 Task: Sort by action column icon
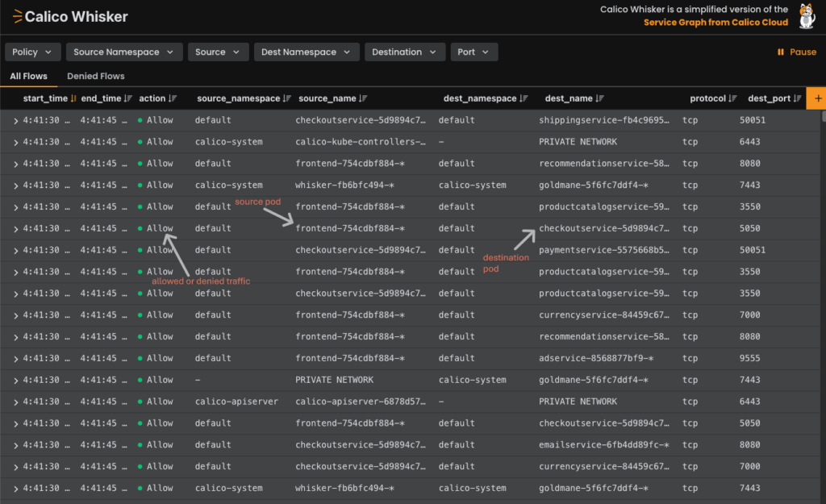point(173,98)
